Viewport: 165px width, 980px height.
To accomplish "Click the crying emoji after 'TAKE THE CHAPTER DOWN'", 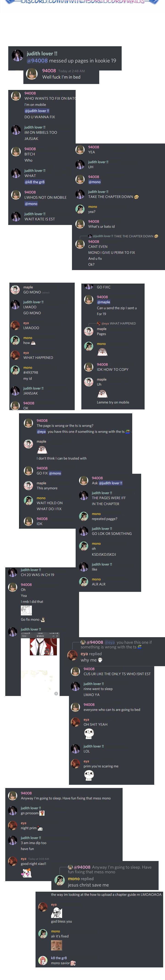I will (x=136, y=197).
